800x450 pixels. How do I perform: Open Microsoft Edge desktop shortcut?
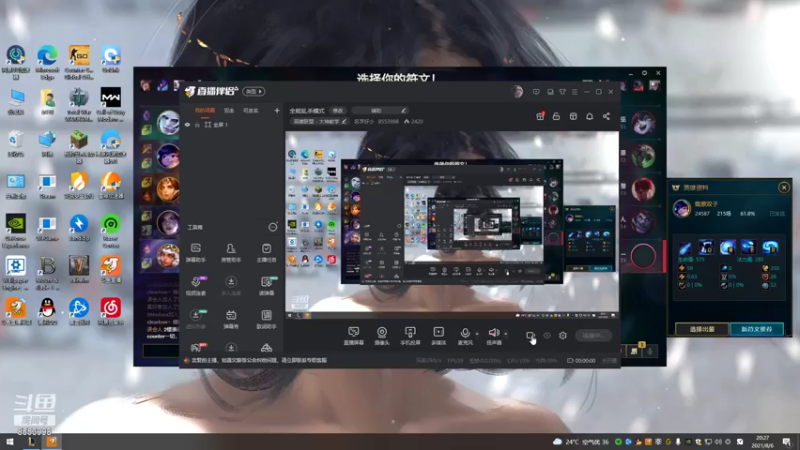tap(47, 55)
